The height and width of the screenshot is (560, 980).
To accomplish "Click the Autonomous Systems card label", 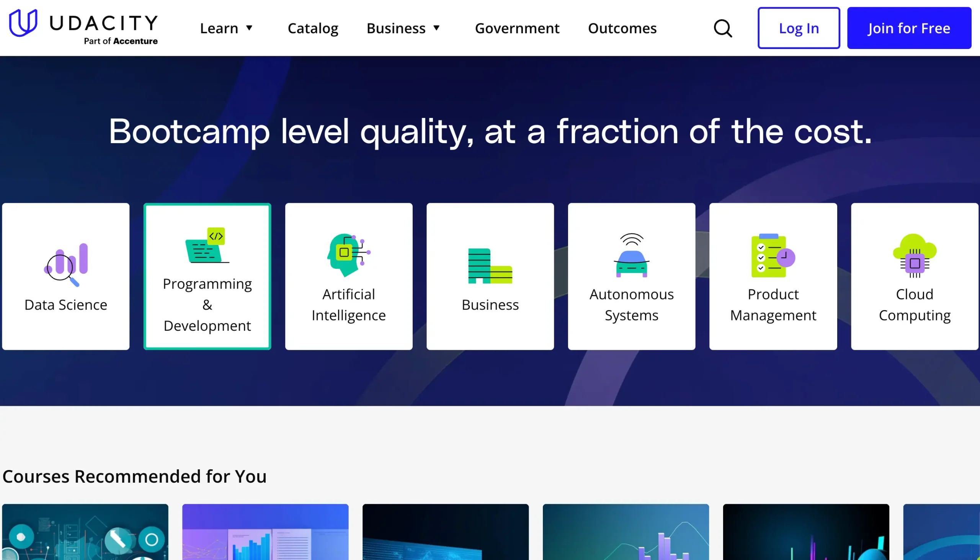I will pos(632,305).
